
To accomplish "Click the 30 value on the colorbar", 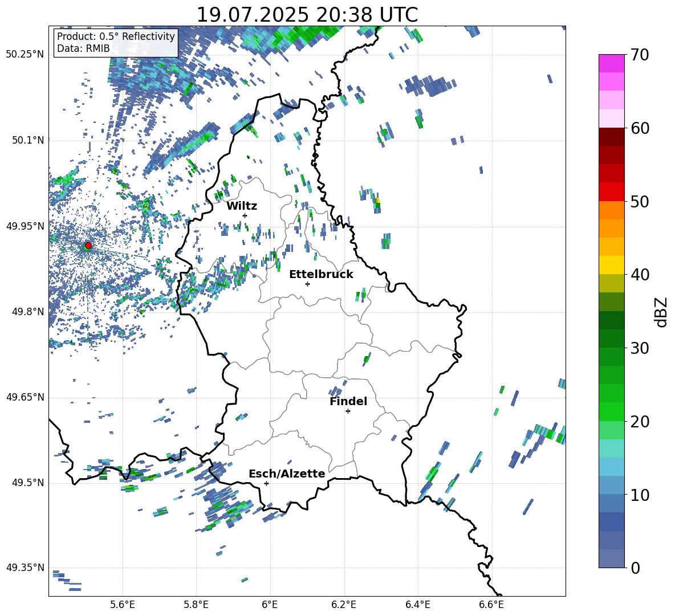I will coord(640,348).
